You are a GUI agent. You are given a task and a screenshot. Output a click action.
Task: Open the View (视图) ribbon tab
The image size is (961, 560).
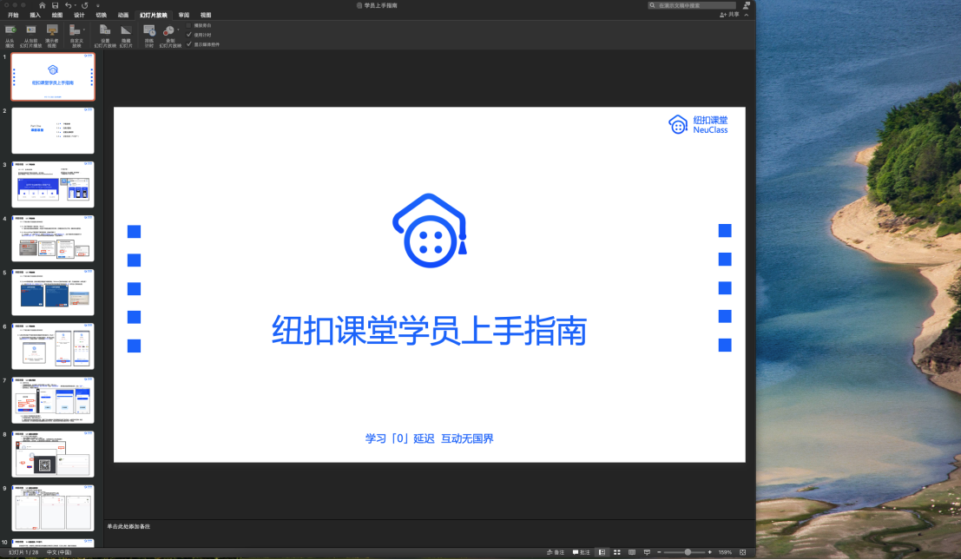(x=206, y=15)
